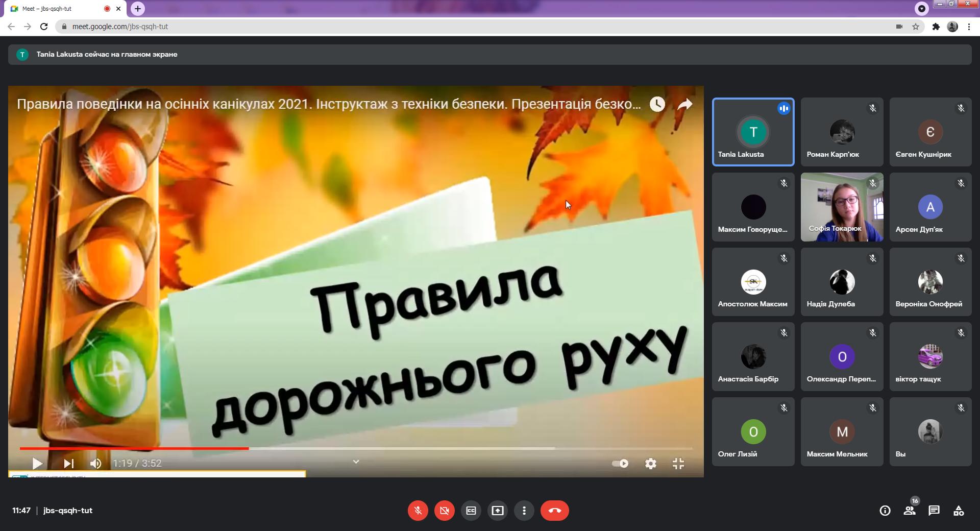This screenshot has height=531, width=980.
Task: Click the video Share arrow icon
Action: pos(685,104)
